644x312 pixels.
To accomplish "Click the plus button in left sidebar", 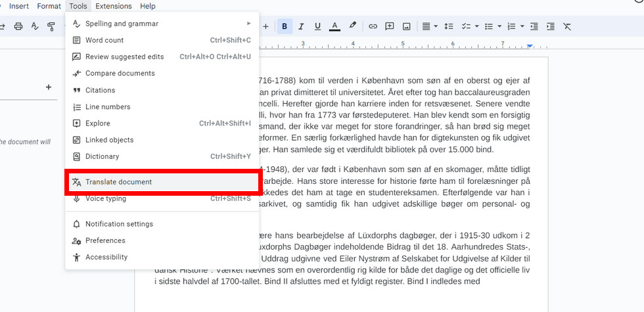I will tap(49, 87).
